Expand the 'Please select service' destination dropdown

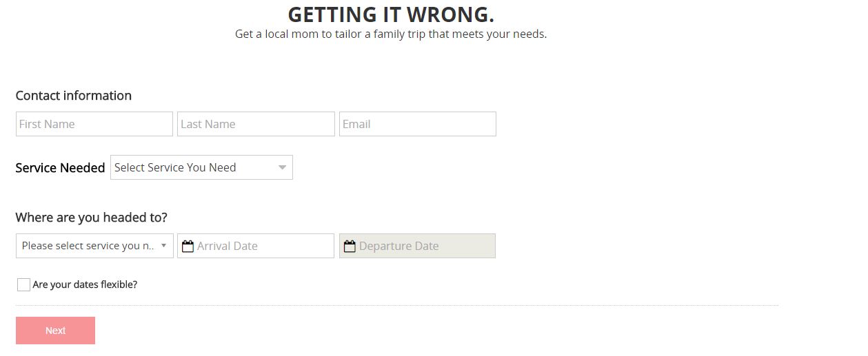pyautogui.click(x=88, y=246)
